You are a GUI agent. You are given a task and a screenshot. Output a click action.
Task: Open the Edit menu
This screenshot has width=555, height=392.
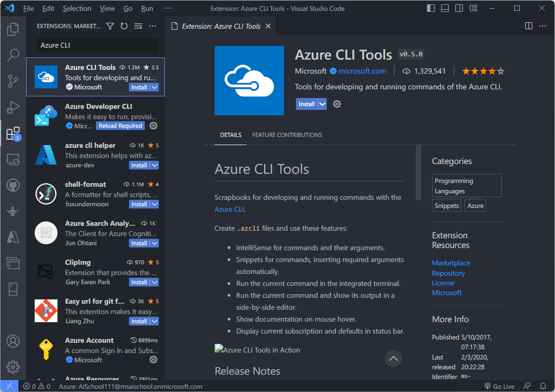pyautogui.click(x=48, y=9)
